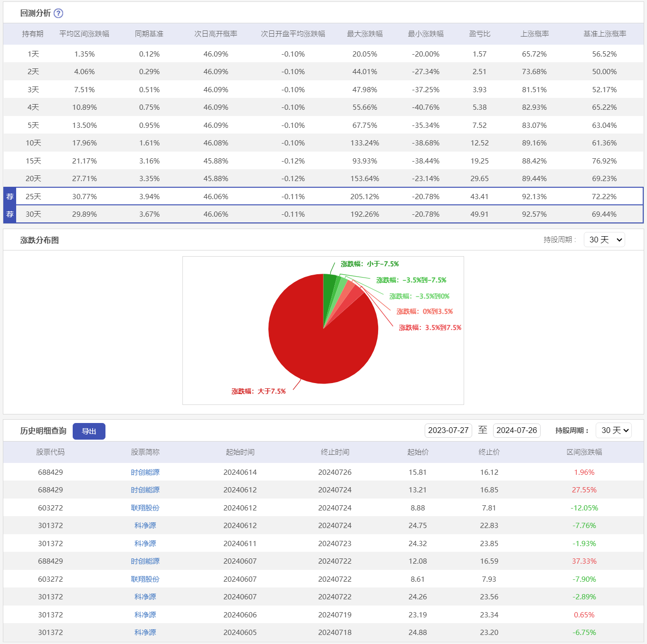
Task: Click the 荐 badge on the 30天 row
Action: (x=10, y=214)
